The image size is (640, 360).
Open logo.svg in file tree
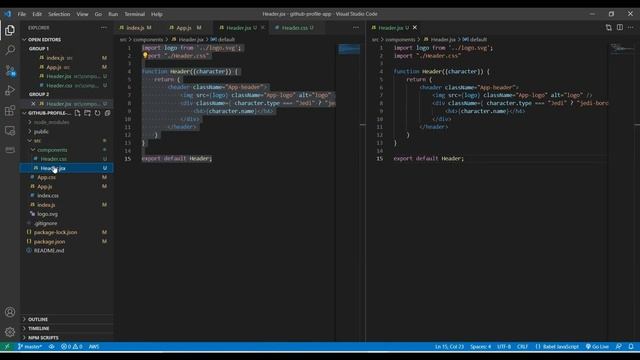click(47, 214)
